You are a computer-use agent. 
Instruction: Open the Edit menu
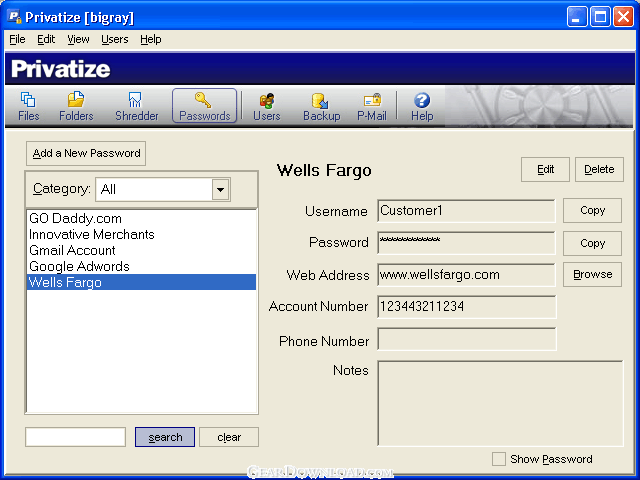[x=46, y=39]
